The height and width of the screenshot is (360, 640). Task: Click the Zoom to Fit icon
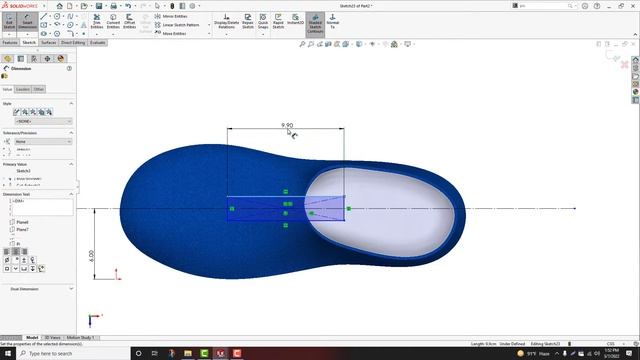click(302, 44)
